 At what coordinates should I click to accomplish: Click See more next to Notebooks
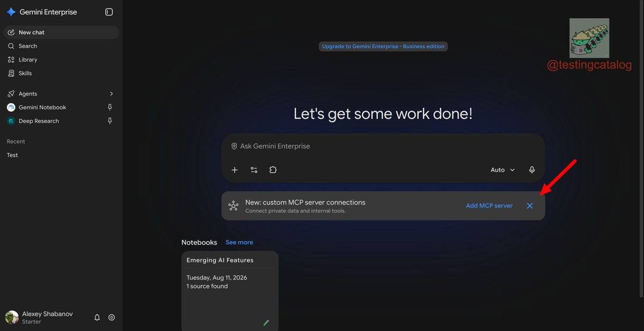[x=239, y=242]
